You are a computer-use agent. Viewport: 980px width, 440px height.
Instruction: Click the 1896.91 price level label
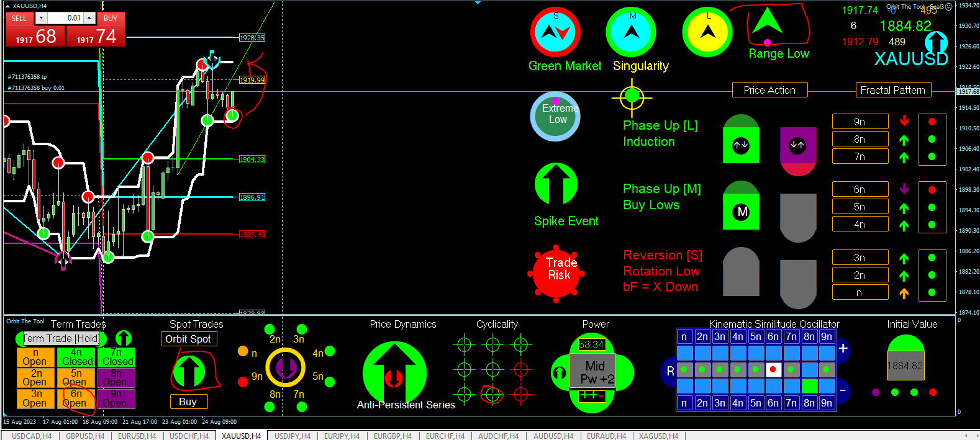252,197
